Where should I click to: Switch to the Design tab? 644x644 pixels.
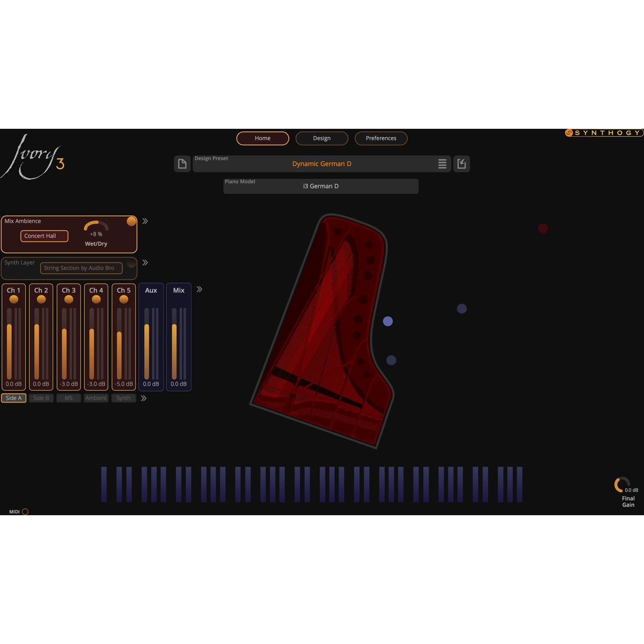(322, 138)
